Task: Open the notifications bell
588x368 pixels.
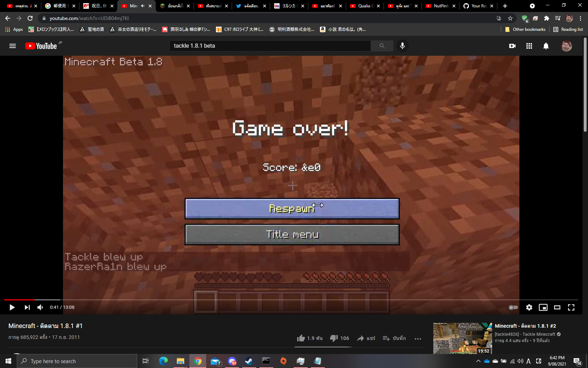Action: pos(546,46)
